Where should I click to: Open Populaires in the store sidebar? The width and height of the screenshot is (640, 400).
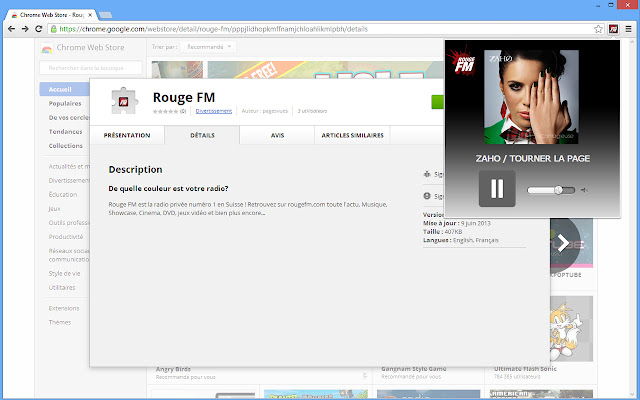coord(66,103)
